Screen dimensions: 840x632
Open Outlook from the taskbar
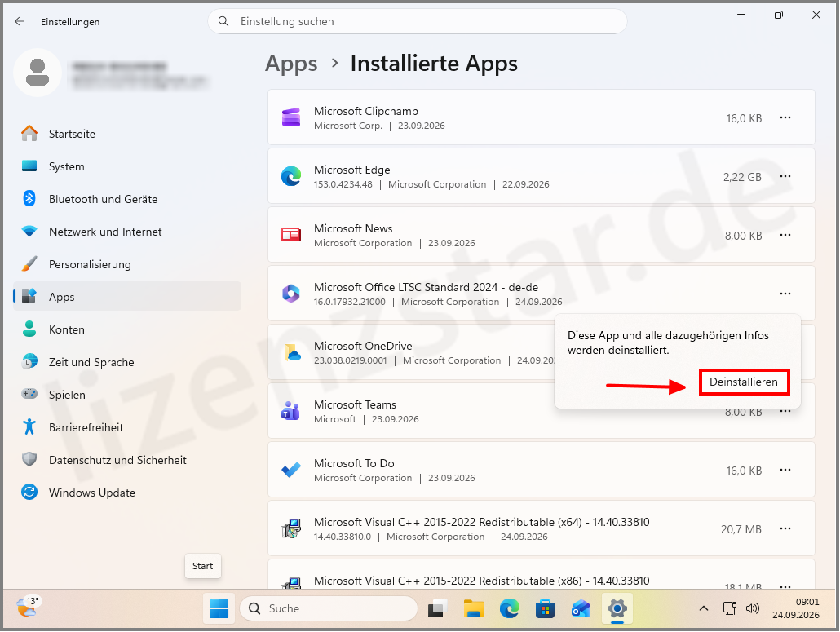(581, 608)
